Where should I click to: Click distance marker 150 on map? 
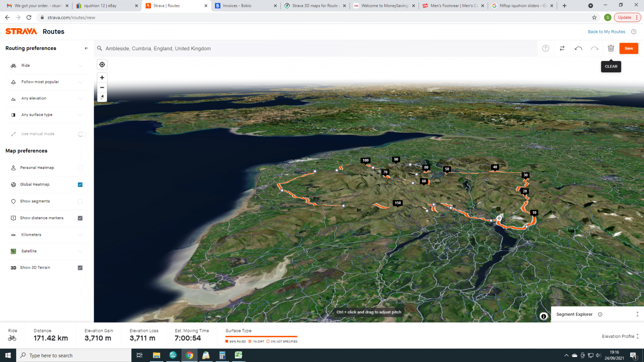coord(398,203)
